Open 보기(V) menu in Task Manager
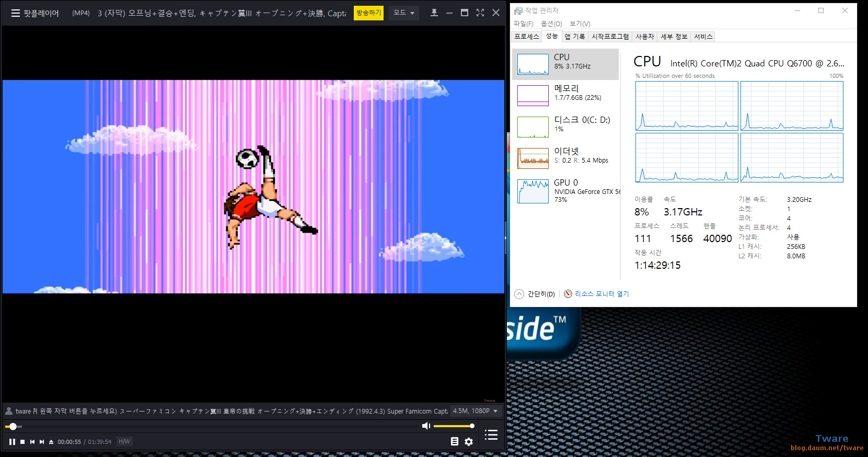Screen dimensions: 868x457 tap(580, 24)
